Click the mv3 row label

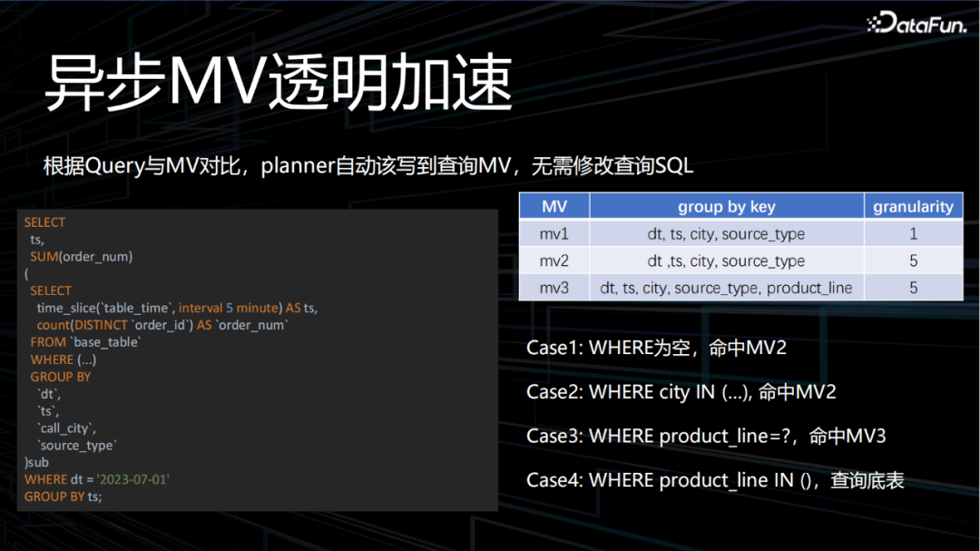click(x=554, y=288)
